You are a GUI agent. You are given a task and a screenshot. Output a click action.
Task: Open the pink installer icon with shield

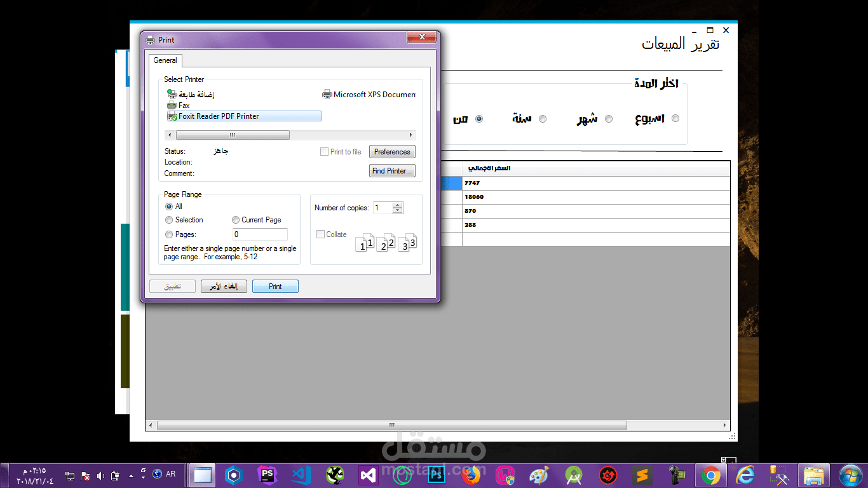505,475
